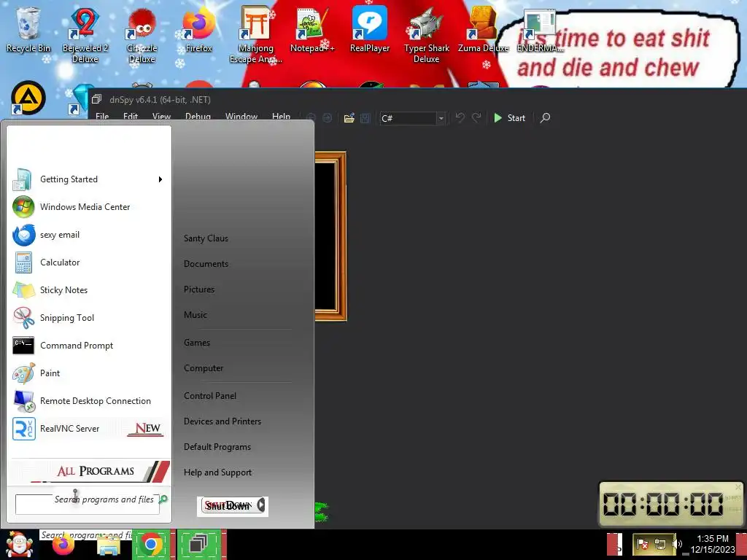747x560 pixels.
Task: Click dnSpy Undo toolbar icon
Action: click(460, 117)
